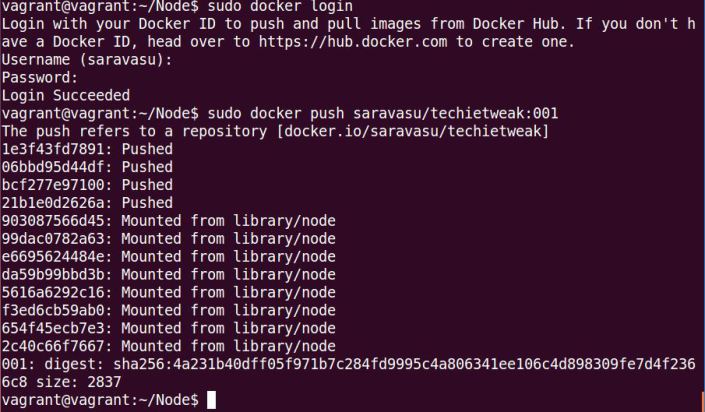Click the terminal cursor block at the prompt

(x=211, y=400)
